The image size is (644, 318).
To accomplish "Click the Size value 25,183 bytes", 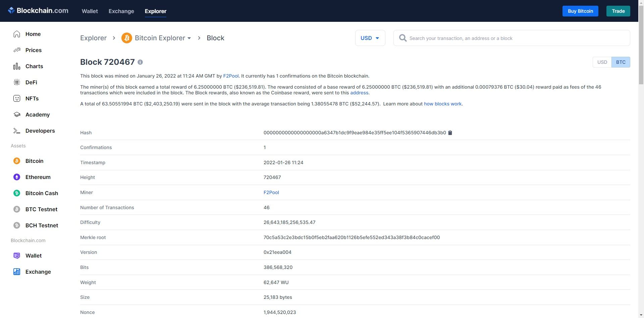I will (x=278, y=297).
